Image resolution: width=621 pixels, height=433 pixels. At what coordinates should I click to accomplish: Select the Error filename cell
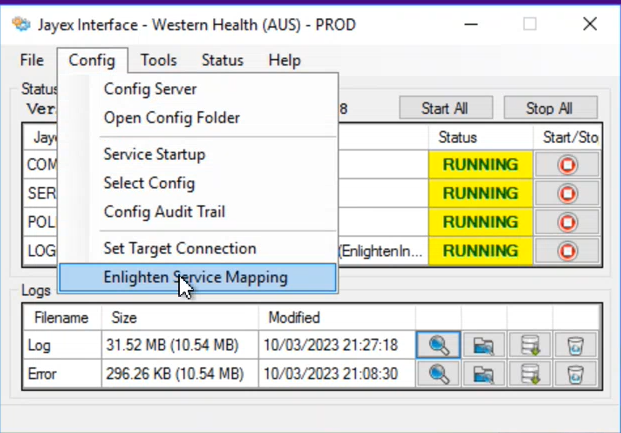pos(62,374)
